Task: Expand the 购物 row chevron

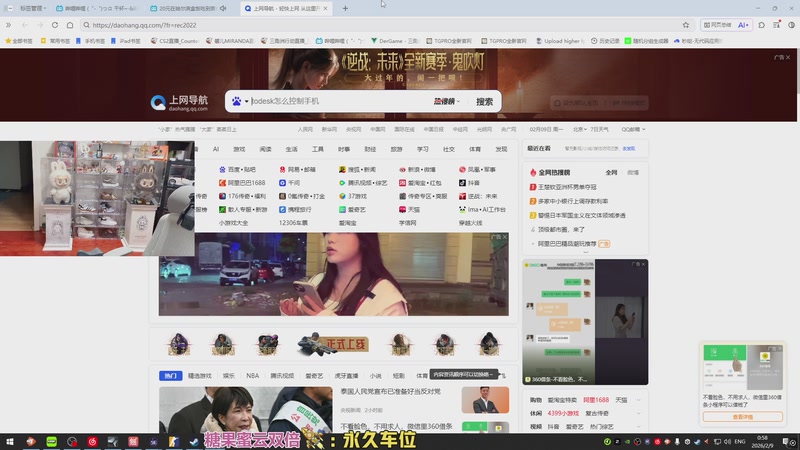Action: (638, 400)
